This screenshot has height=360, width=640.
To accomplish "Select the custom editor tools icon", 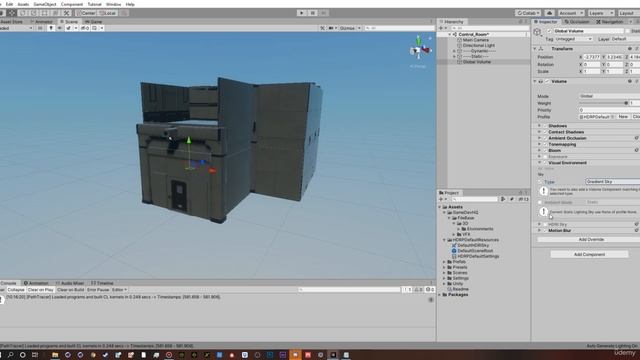I will click(67, 13).
